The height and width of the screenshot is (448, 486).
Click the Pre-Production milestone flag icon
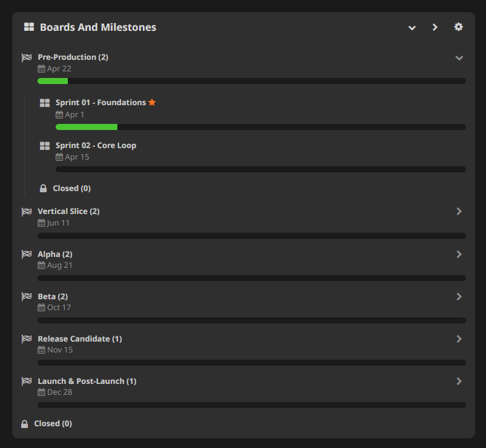(26, 57)
